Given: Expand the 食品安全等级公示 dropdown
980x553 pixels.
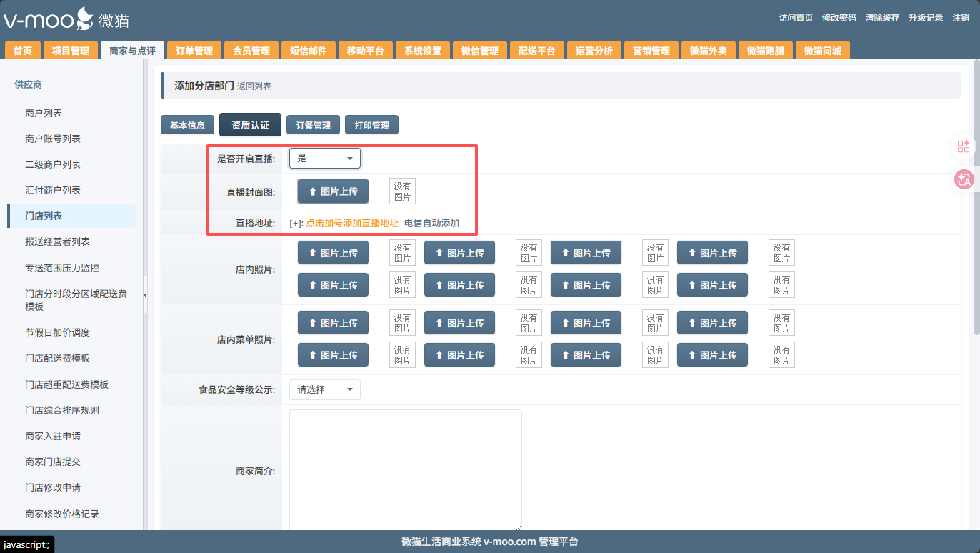Looking at the screenshot, I should point(325,390).
